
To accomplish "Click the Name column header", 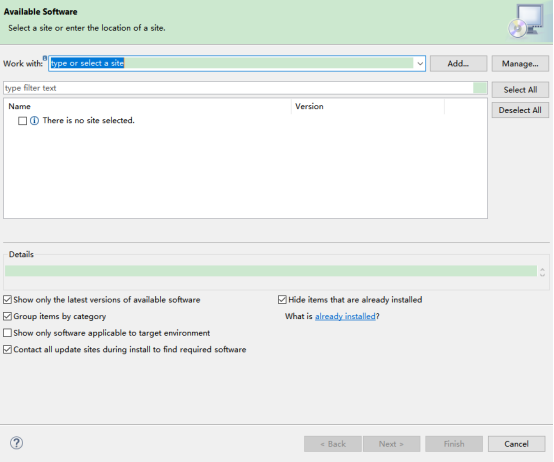I will [148, 106].
